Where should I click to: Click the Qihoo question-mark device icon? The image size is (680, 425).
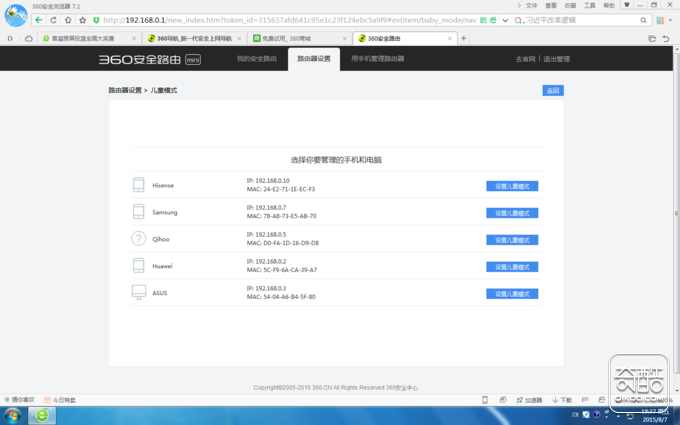point(139,239)
